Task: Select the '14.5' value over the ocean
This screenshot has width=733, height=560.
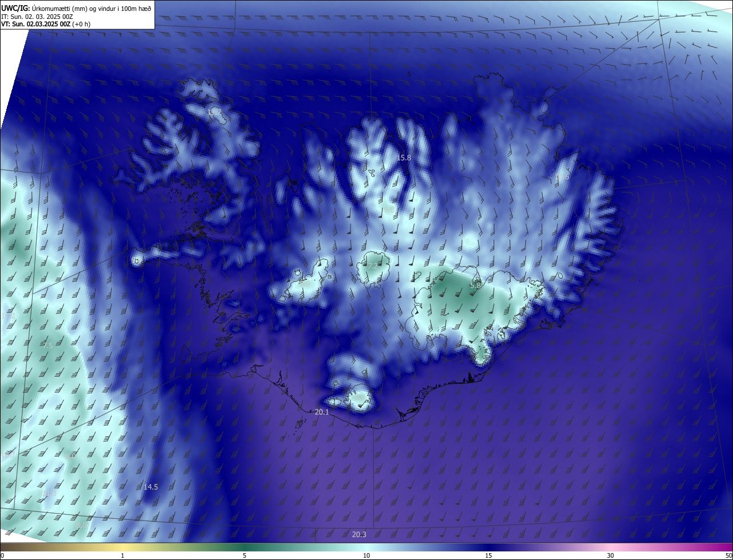Action: (151, 487)
